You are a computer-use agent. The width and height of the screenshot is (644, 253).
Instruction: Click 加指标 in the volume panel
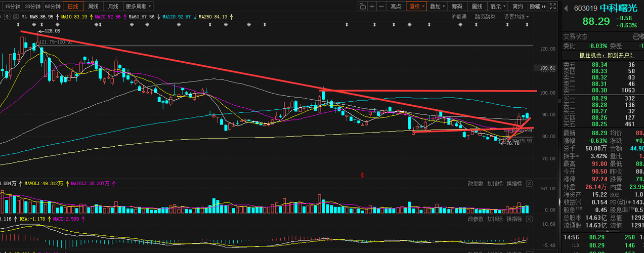point(495,183)
